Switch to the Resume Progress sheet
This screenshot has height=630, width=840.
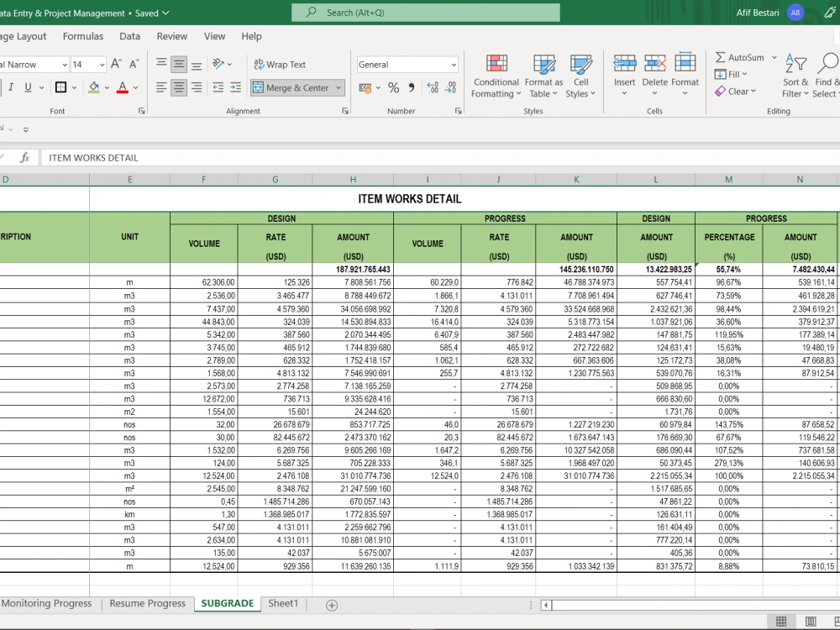coord(147,603)
